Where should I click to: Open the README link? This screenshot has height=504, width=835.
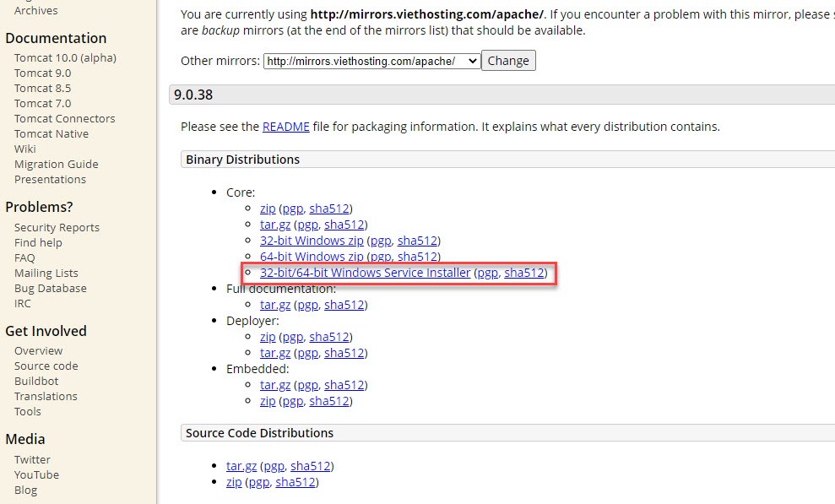click(286, 127)
